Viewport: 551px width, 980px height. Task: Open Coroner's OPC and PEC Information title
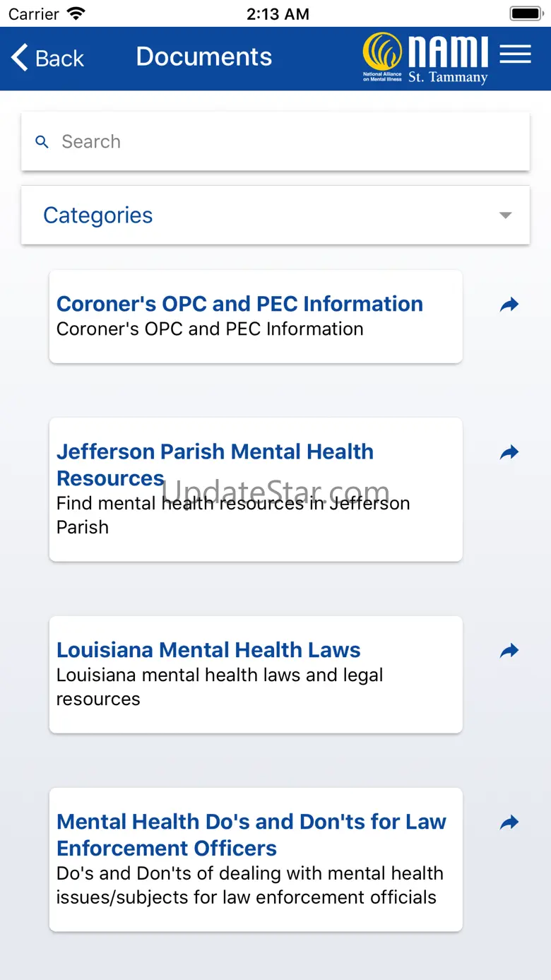[x=239, y=304]
